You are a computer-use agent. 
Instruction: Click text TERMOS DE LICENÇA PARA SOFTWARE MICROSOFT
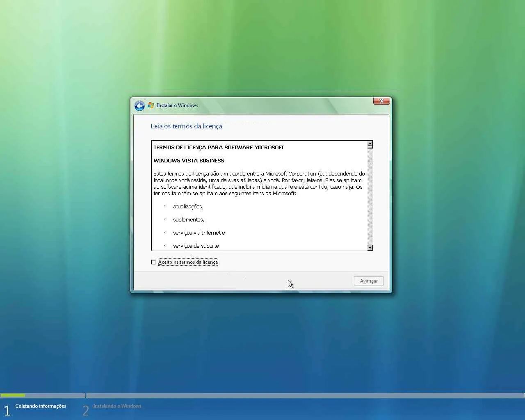[219, 147]
